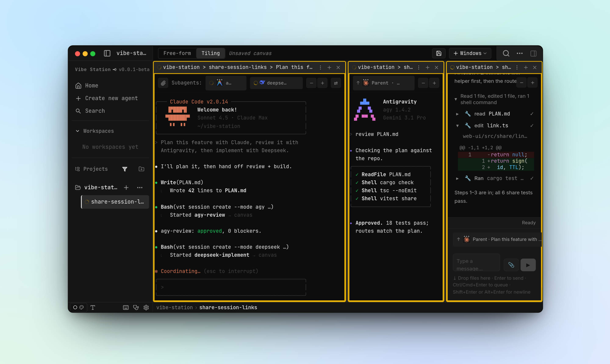Click the font T icon in the status bar

(93, 307)
